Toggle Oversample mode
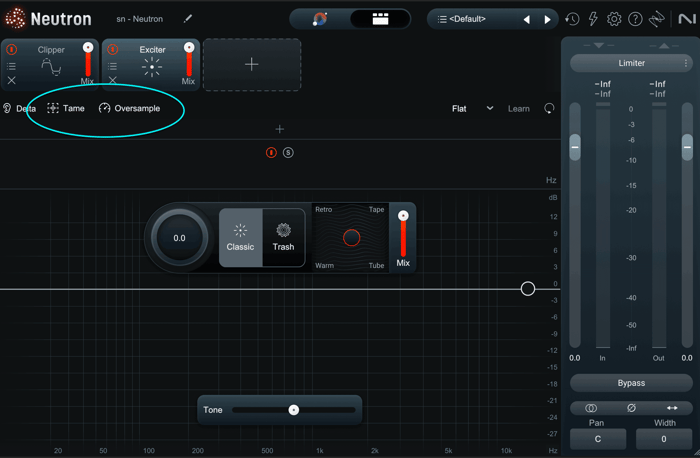Viewport: 700px width, 458px height. point(129,108)
